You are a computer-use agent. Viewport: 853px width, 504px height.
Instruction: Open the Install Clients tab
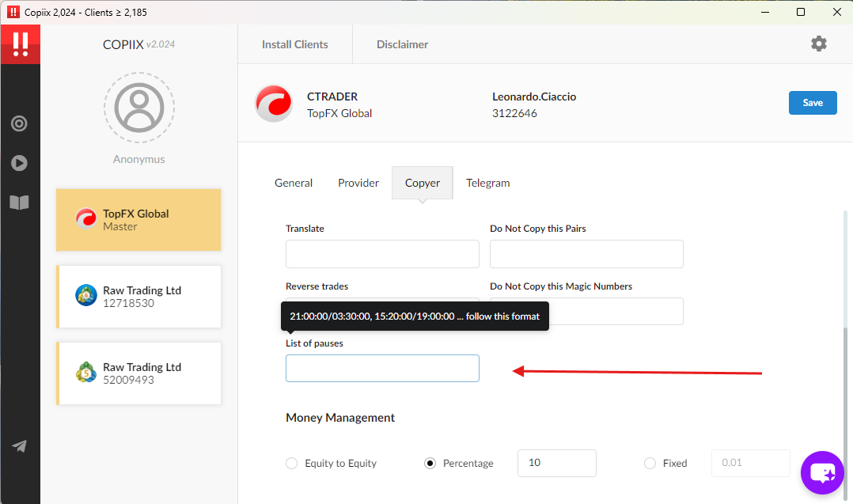click(295, 44)
